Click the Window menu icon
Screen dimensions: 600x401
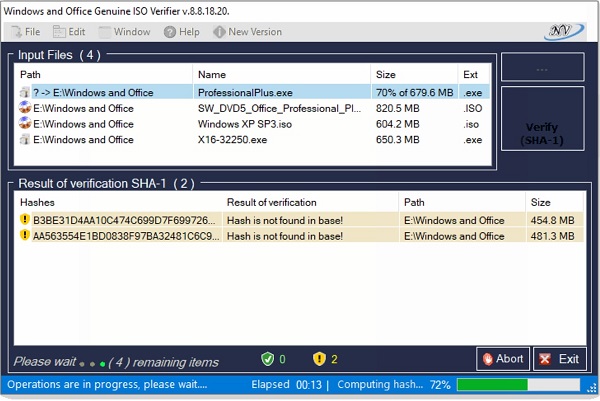(x=104, y=32)
